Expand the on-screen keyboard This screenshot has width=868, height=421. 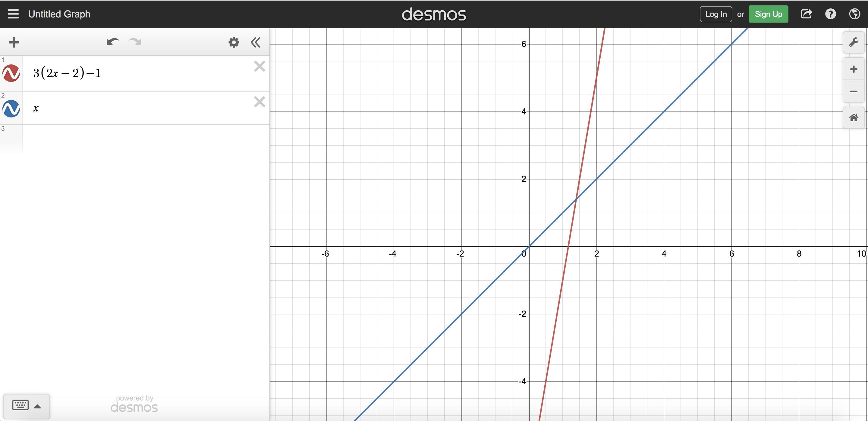tap(26, 406)
